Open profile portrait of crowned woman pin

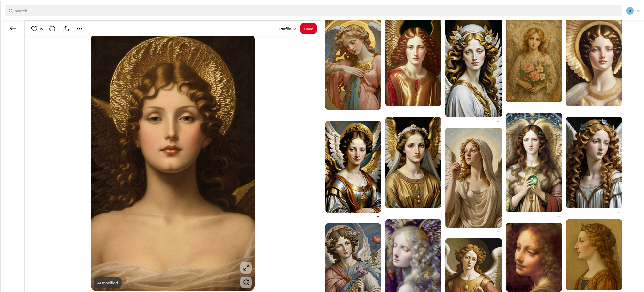[594, 256]
